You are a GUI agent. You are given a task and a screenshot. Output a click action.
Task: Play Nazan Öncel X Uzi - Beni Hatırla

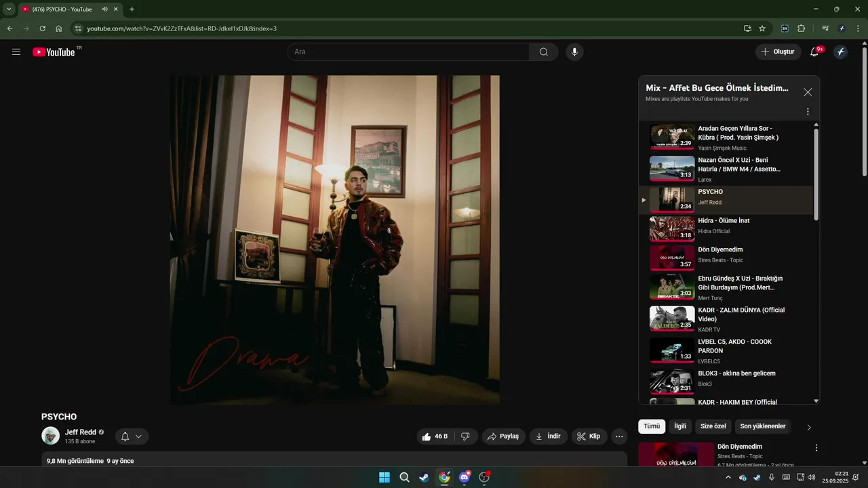(726, 169)
